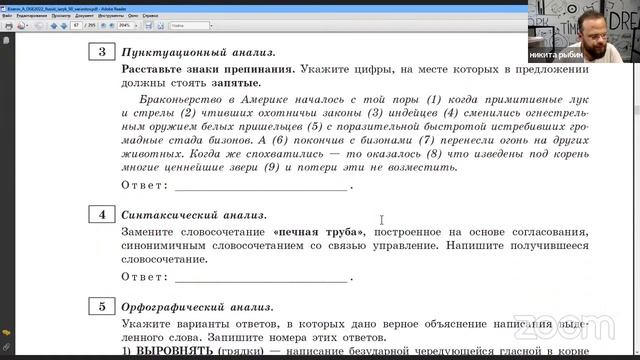Click the boxed task number 4
The image size is (640, 360).
[x=102, y=214]
